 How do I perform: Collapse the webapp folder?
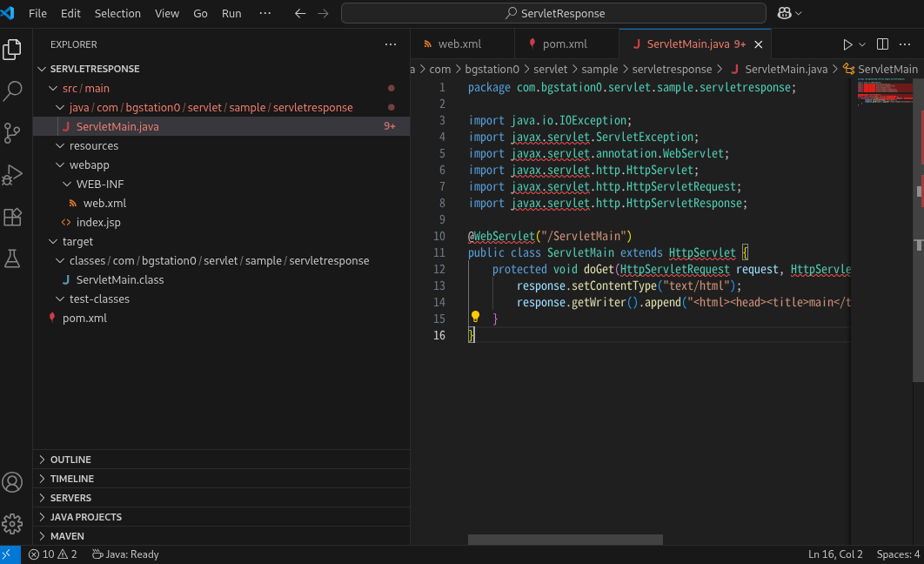click(60, 165)
